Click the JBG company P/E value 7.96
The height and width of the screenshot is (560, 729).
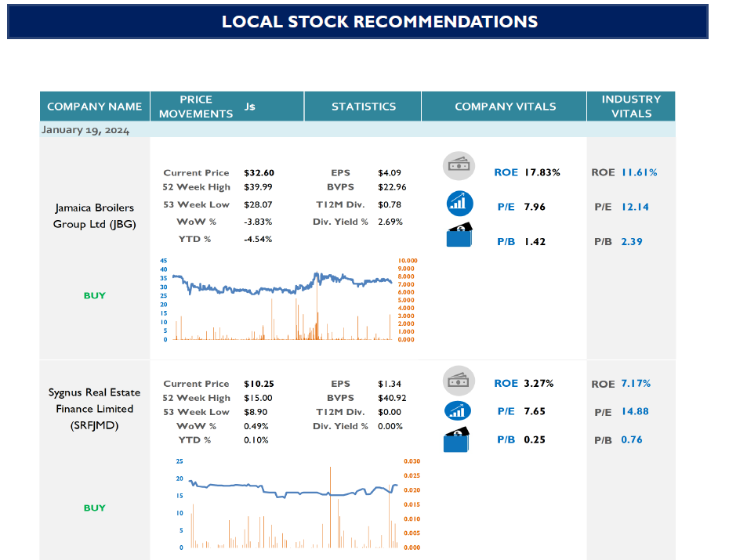click(535, 207)
